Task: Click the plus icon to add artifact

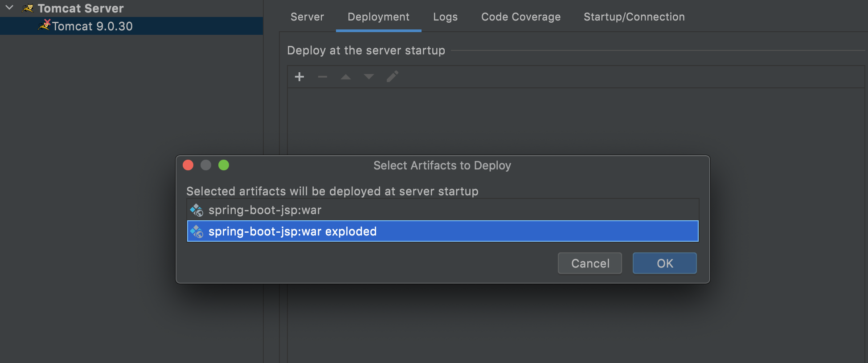Action: click(x=299, y=77)
